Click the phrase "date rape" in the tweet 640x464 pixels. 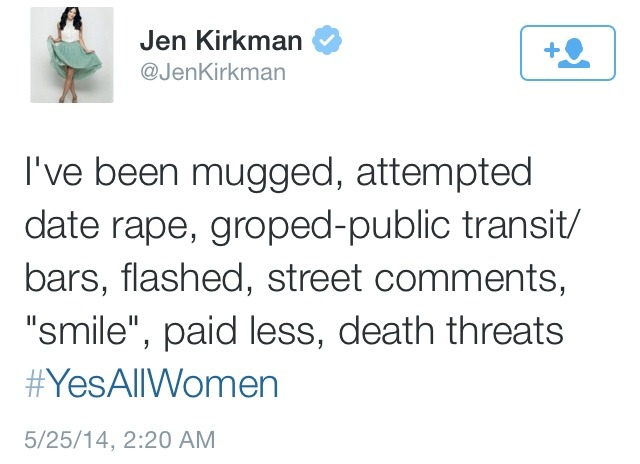pos(111,225)
